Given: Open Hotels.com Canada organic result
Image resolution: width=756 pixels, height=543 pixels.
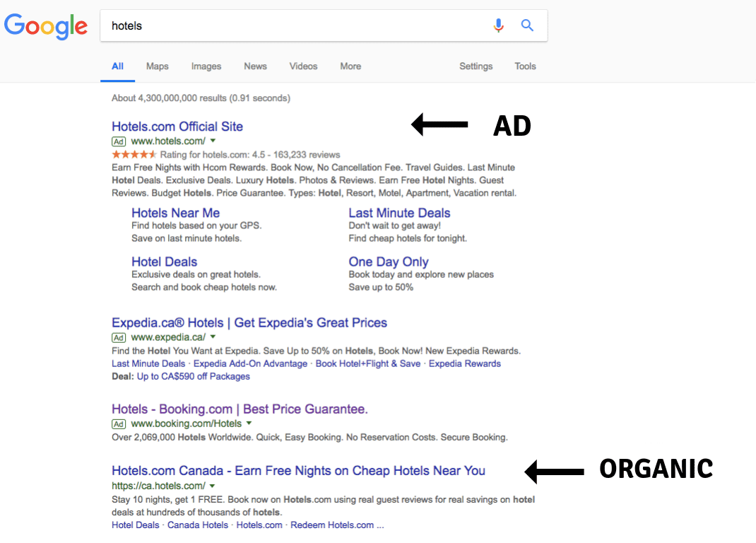Looking at the screenshot, I should click(x=298, y=471).
